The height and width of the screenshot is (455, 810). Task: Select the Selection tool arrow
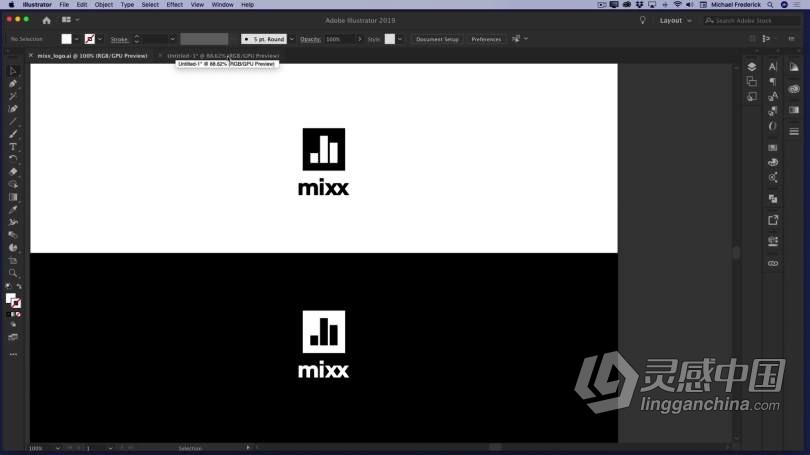(13, 71)
